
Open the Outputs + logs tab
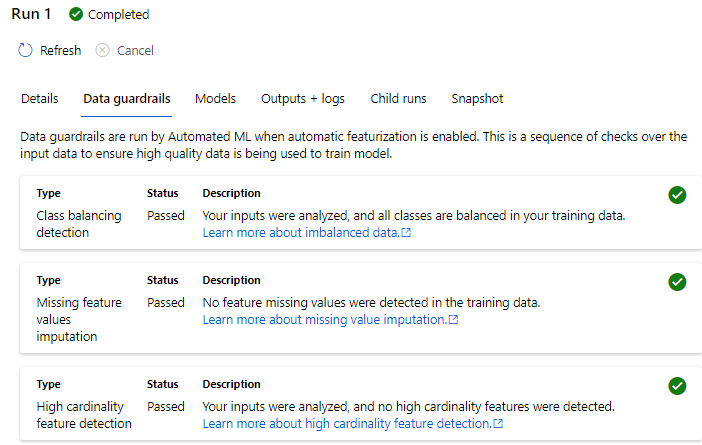coord(303,99)
